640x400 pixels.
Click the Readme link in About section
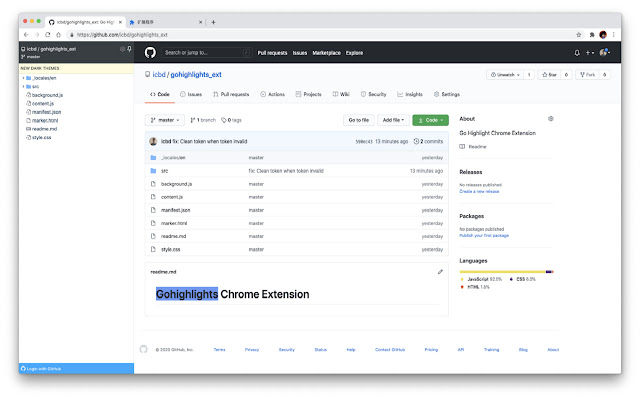[477, 147]
